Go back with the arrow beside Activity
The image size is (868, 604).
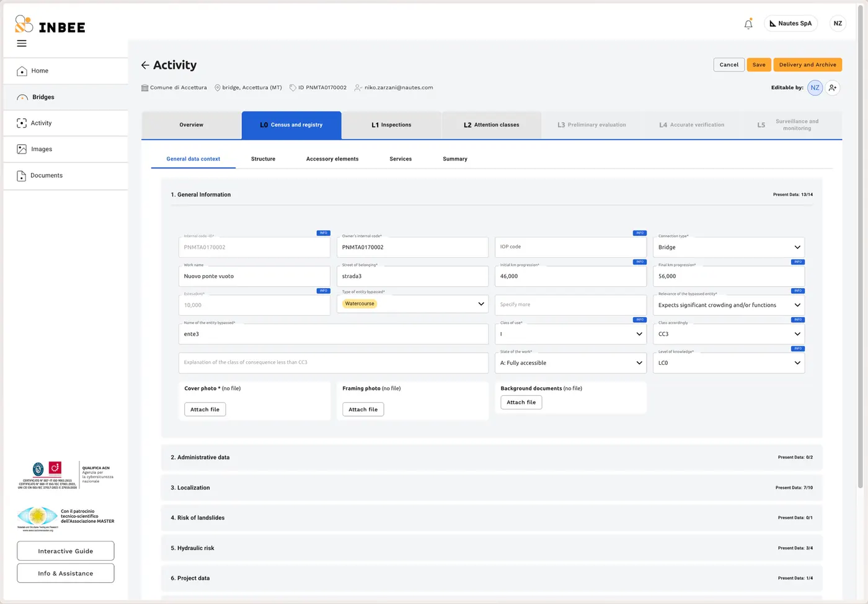(x=145, y=65)
